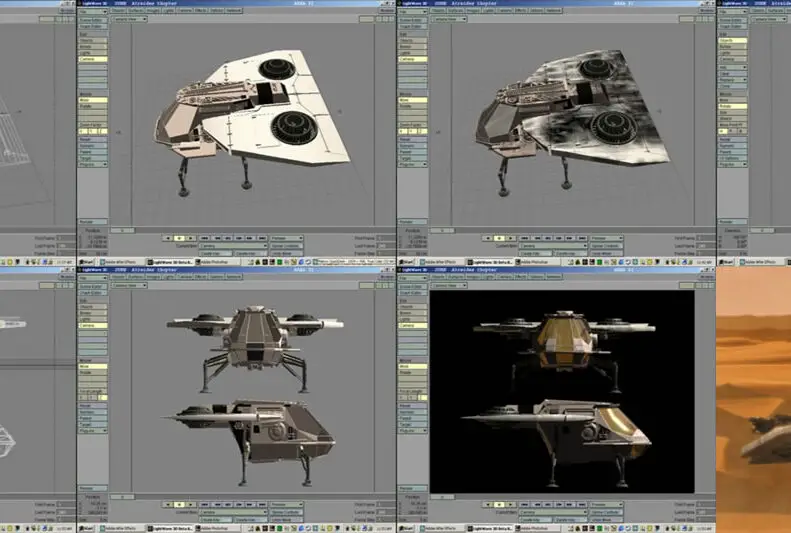Open the Plug-ins dropdown in top-right window

tap(413, 164)
